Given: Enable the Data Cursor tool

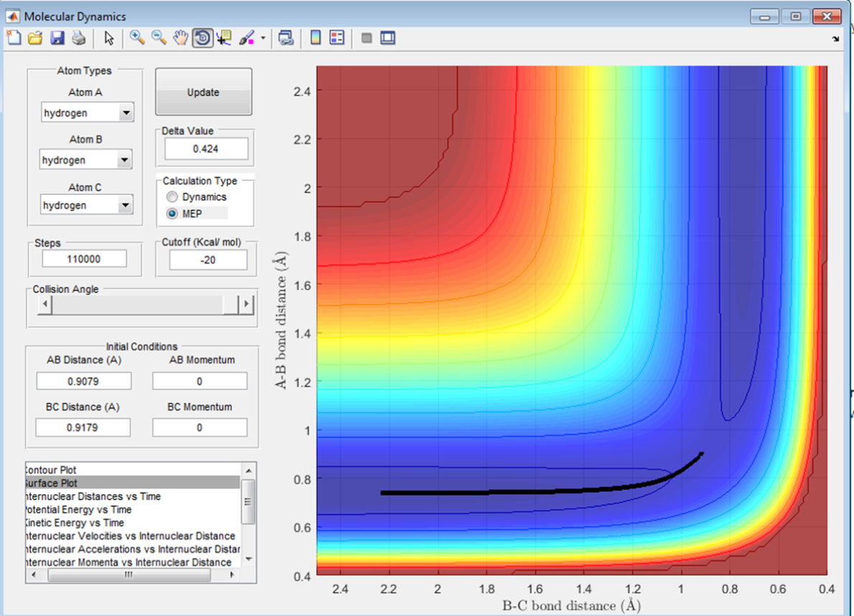Looking at the screenshot, I should pos(224,38).
